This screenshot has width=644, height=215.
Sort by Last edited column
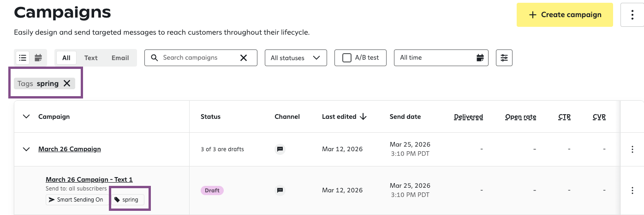[x=344, y=117]
